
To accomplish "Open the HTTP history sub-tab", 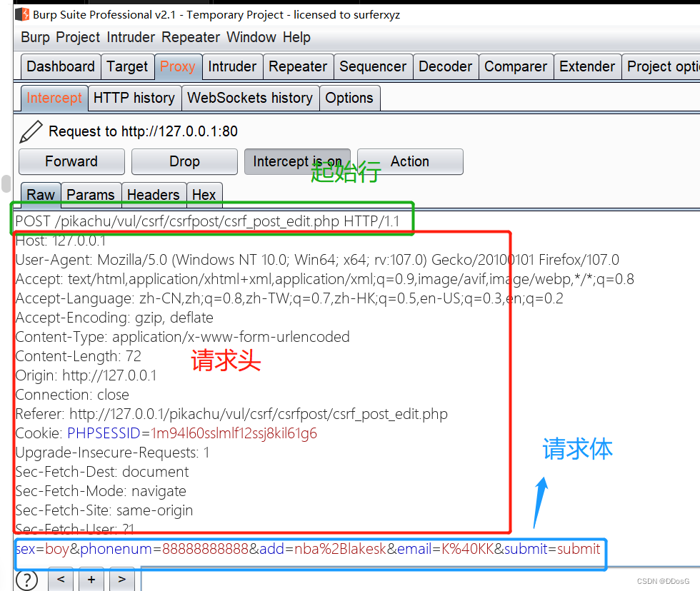I will coord(134,98).
